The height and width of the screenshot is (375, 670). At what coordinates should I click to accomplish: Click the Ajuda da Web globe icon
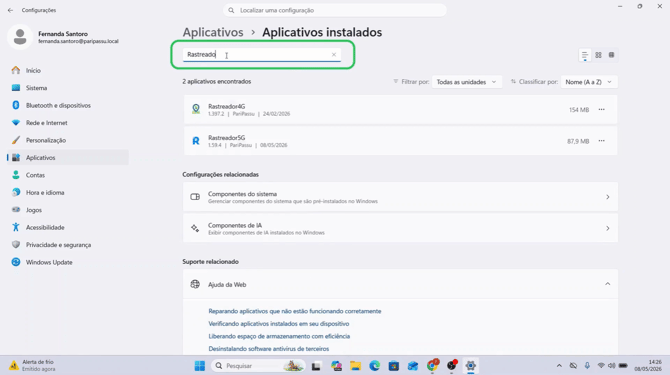pyautogui.click(x=195, y=284)
